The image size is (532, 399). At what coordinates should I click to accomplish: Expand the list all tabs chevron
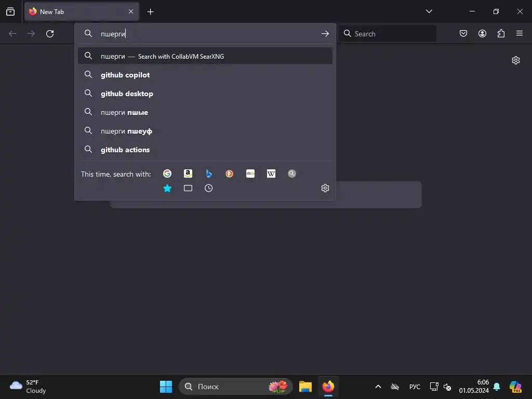pyautogui.click(x=429, y=11)
